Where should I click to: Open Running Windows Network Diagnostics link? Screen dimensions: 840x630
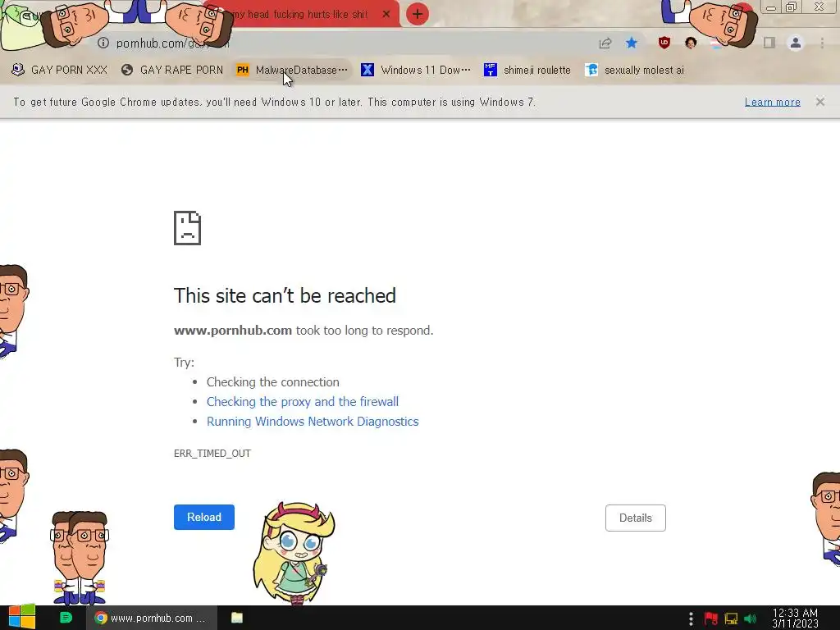point(313,422)
